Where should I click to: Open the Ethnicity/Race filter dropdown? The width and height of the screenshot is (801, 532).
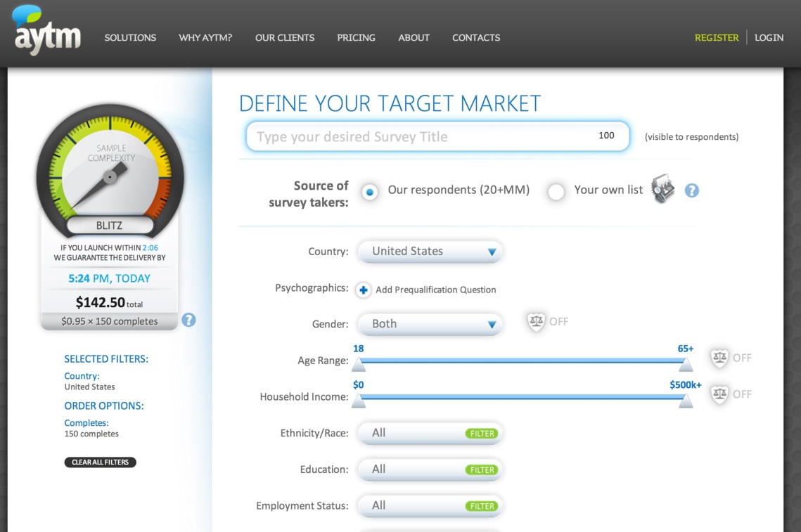430,433
